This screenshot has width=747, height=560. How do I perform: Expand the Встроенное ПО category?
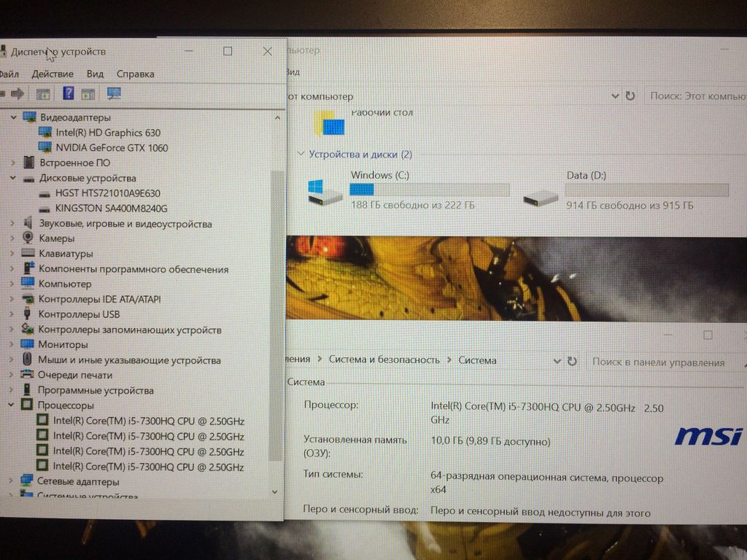click(x=12, y=163)
